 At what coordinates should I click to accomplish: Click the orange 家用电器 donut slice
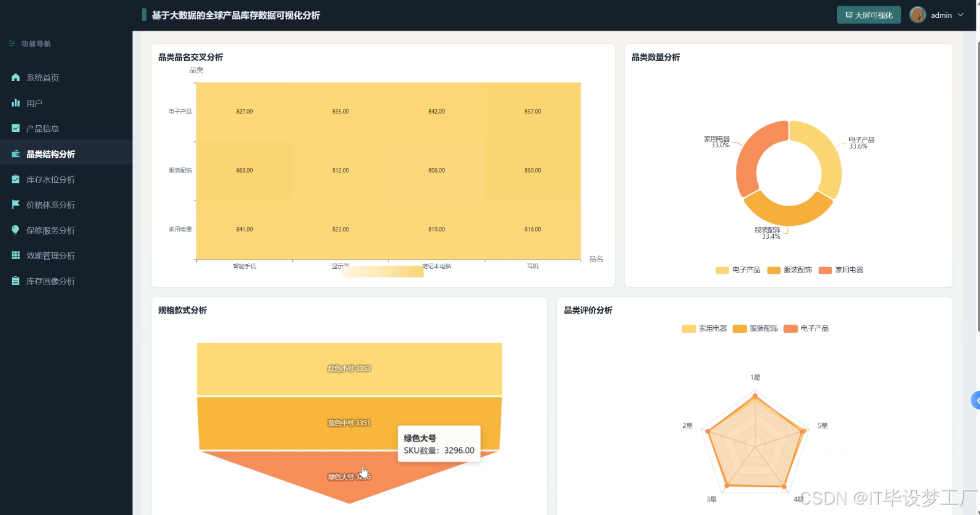(x=753, y=157)
